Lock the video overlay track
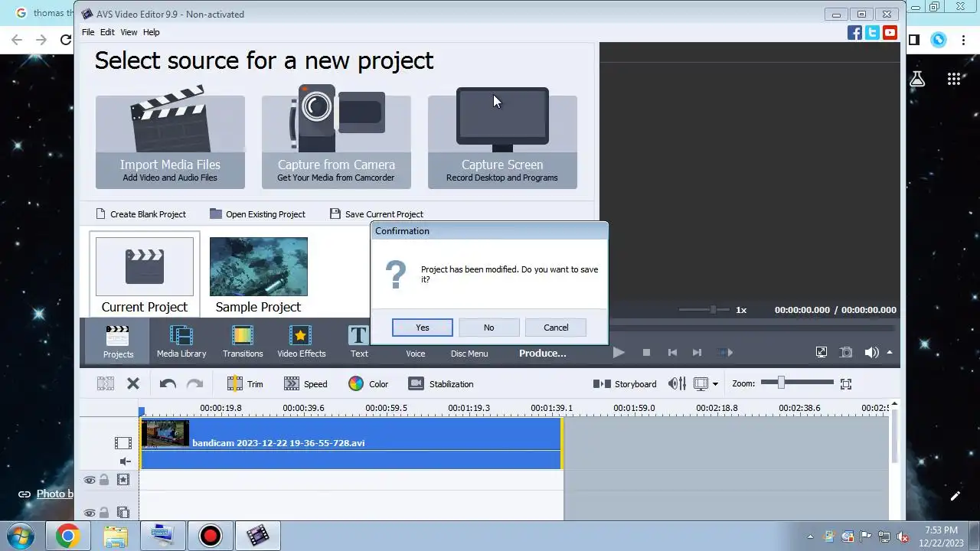 [x=104, y=514]
